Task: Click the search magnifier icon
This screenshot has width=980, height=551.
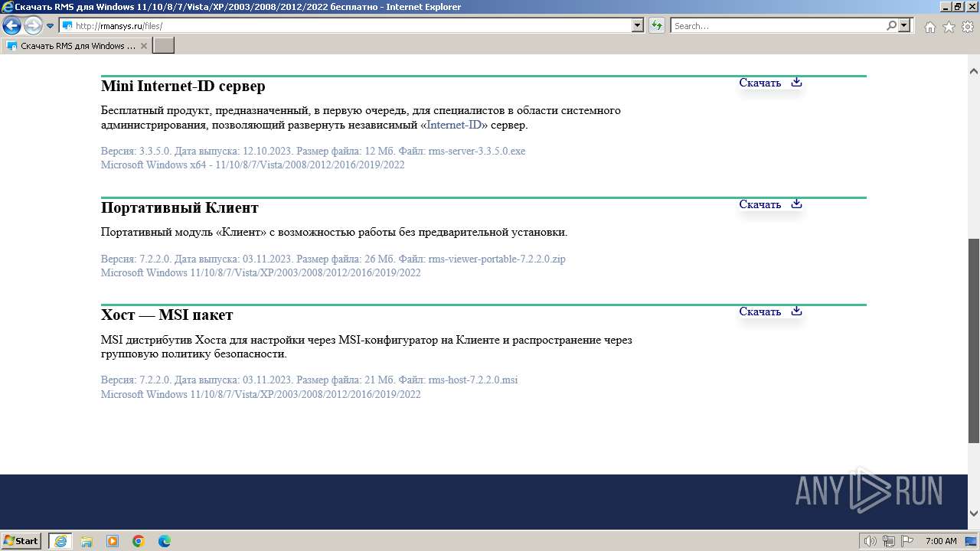Action: [891, 26]
